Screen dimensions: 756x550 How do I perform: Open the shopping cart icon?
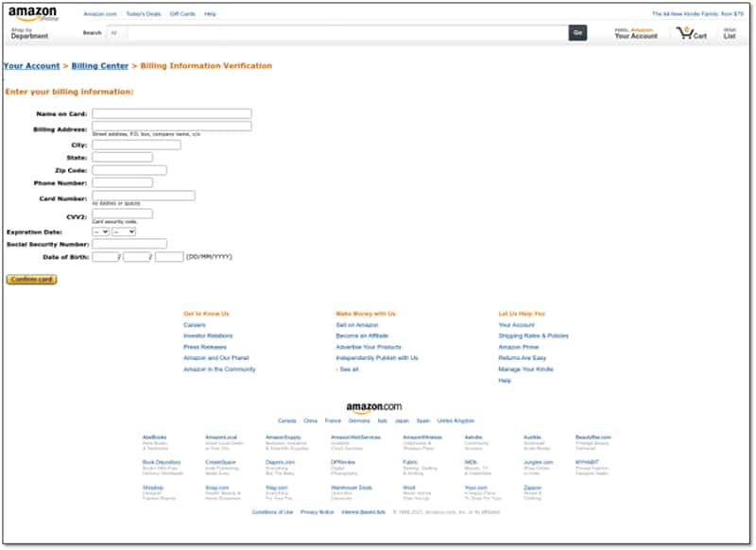pos(691,33)
